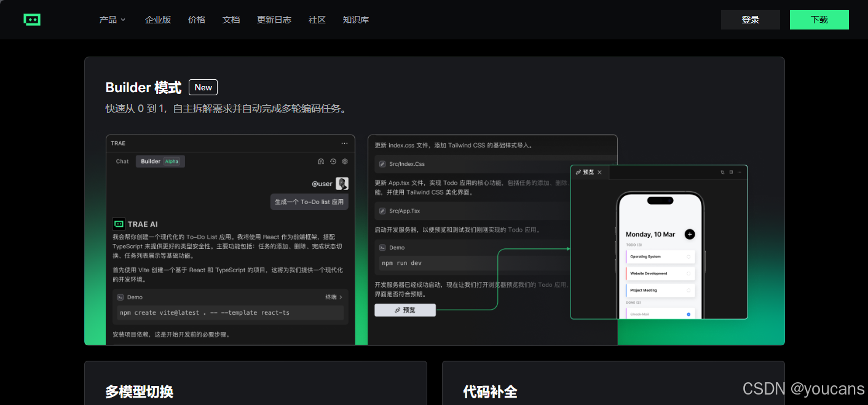The height and width of the screenshot is (405, 868).
Task: Click the edit icon beside Src/App.Tsx
Action: point(382,211)
